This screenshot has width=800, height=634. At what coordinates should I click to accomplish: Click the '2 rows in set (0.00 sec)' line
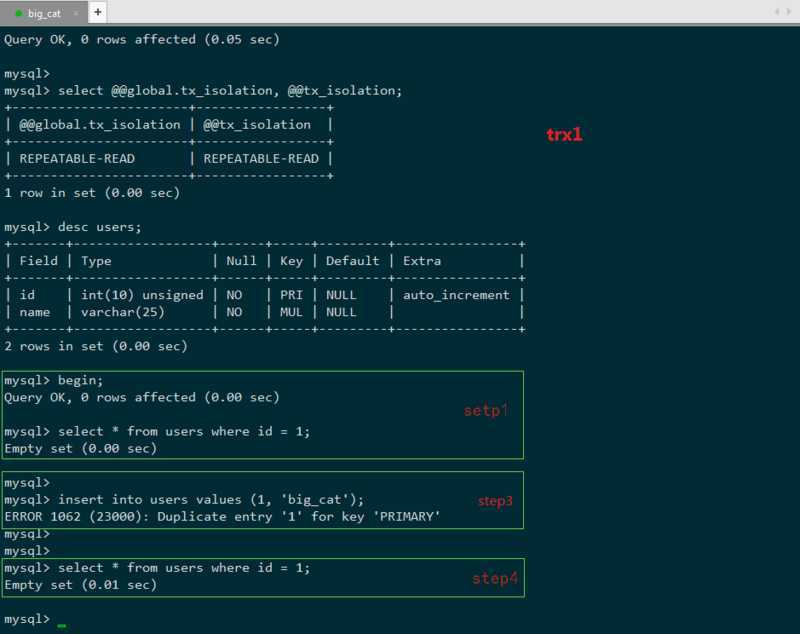pyautogui.click(x=96, y=346)
